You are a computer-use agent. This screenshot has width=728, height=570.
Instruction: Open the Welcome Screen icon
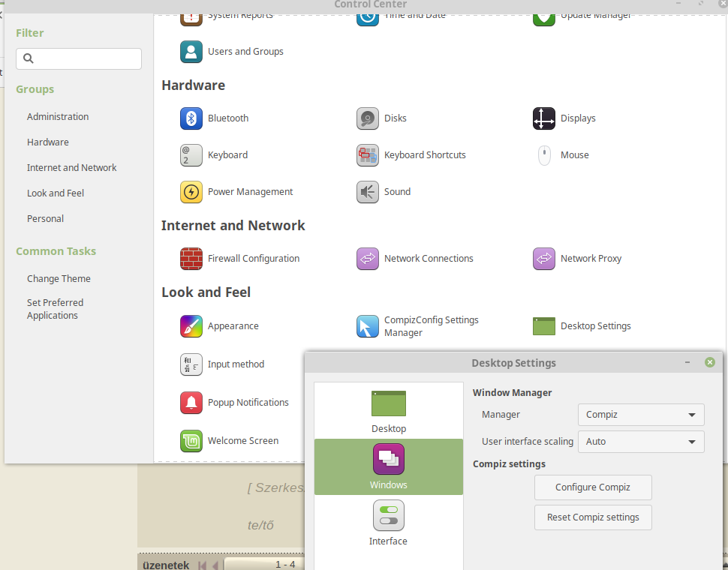(191, 440)
